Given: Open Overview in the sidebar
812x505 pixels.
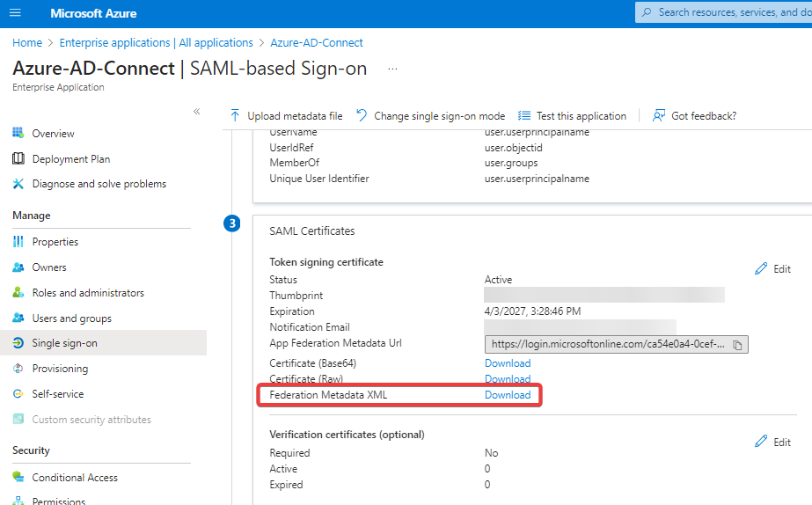Looking at the screenshot, I should point(53,134).
